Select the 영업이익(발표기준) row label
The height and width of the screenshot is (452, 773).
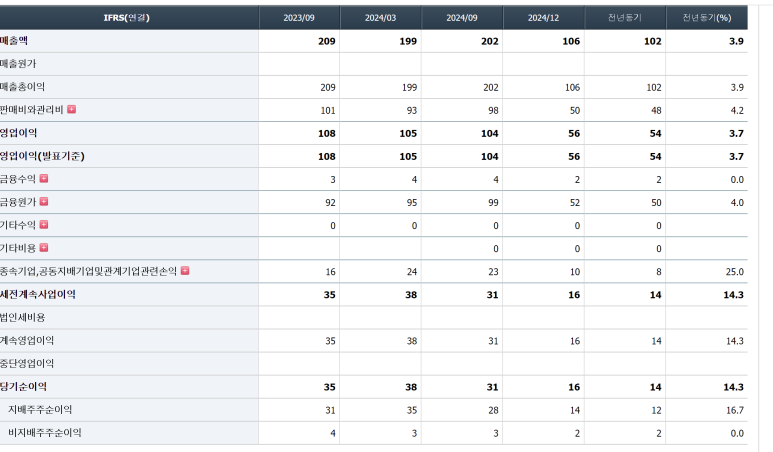[42, 156]
